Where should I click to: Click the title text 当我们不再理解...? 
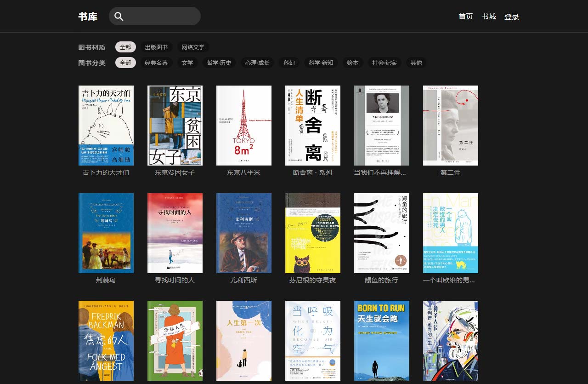[x=380, y=172]
